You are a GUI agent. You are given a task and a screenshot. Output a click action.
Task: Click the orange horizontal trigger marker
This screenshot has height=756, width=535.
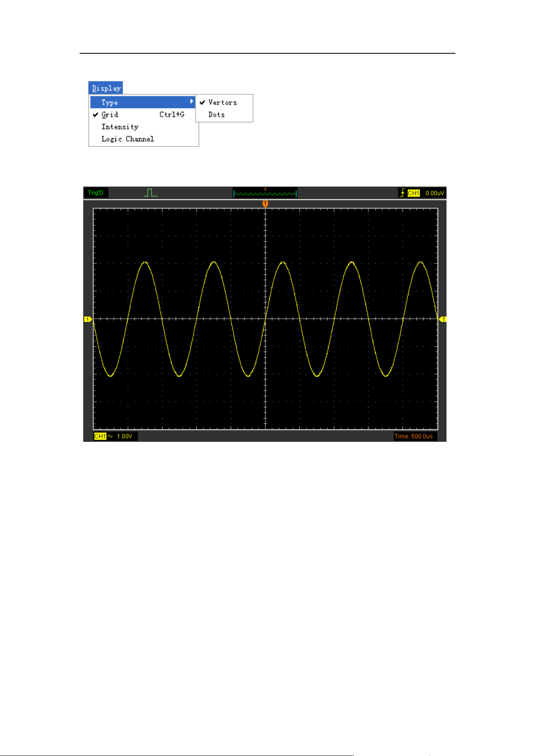click(265, 204)
